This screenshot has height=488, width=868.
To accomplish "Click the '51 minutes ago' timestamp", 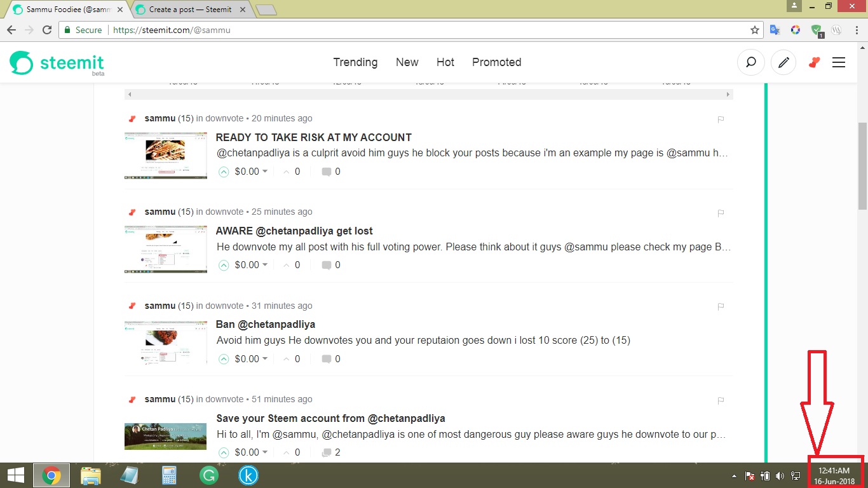I will [x=282, y=399].
